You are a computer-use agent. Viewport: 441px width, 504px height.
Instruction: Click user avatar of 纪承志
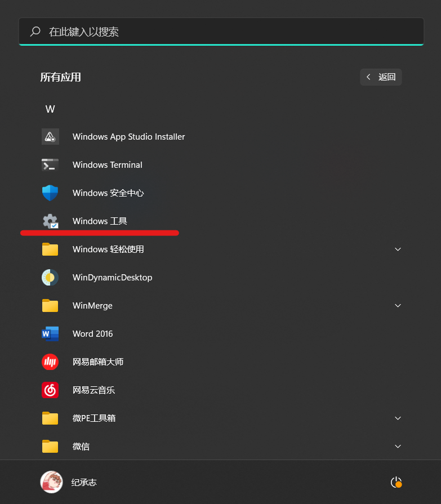pyautogui.click(x=51, y=482)
